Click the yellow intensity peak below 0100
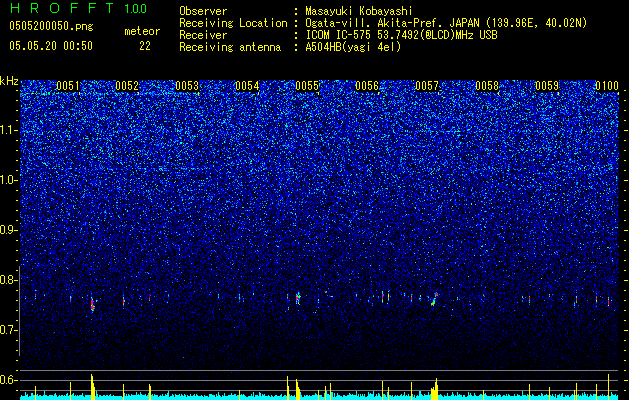This screenshot has height=400, width=629. 609,387
